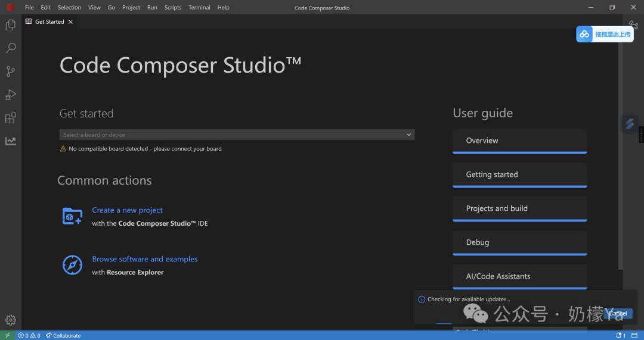644x340 pixels.
Task: Click the cloud upload floating widget
Action: point(605,35)
